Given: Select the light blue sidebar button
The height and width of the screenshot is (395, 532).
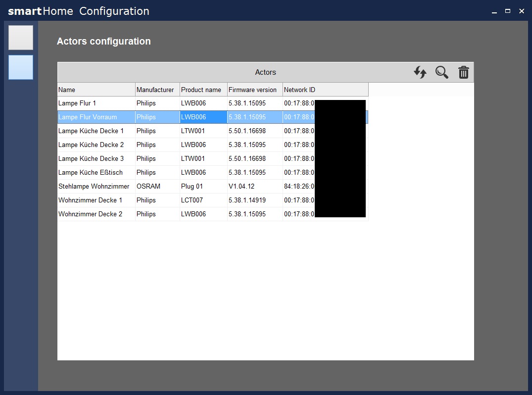Looking at the screenshot, I should coord(21,67).
